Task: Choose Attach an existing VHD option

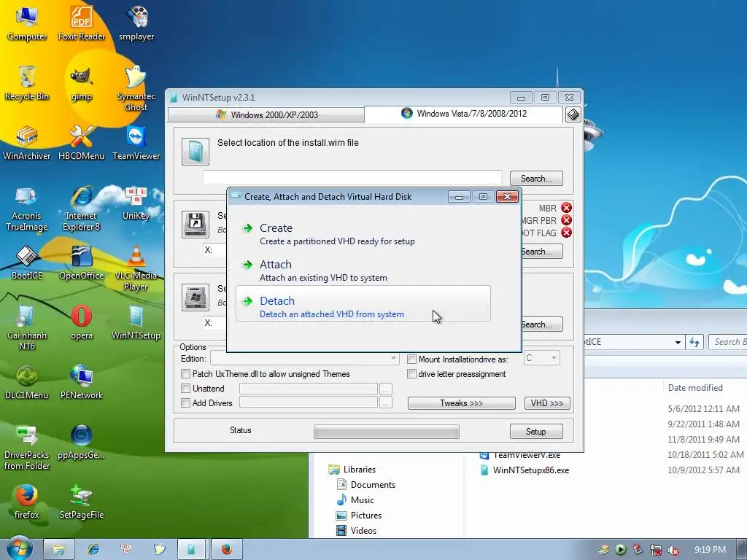Action: pos(363,270)
